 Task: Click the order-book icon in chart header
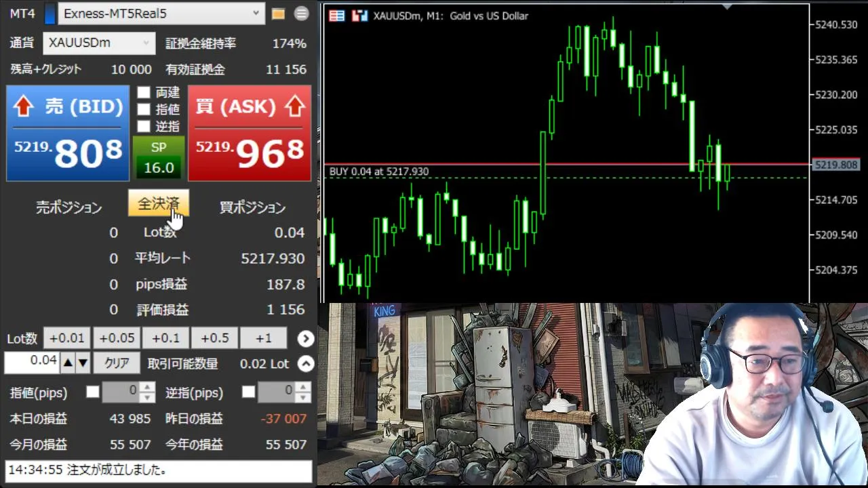336,16
